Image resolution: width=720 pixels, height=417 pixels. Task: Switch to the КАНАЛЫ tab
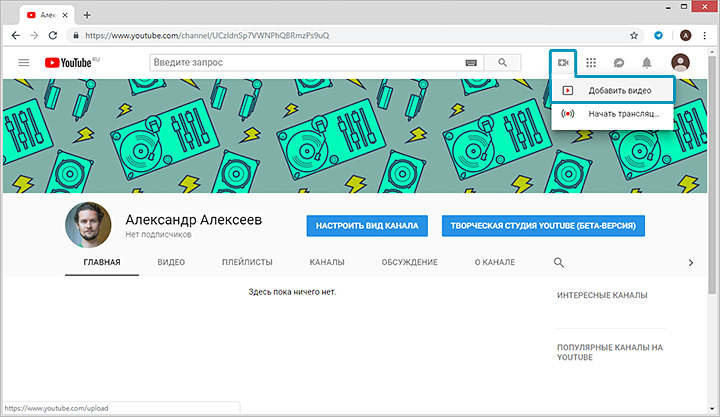point(327,262)
